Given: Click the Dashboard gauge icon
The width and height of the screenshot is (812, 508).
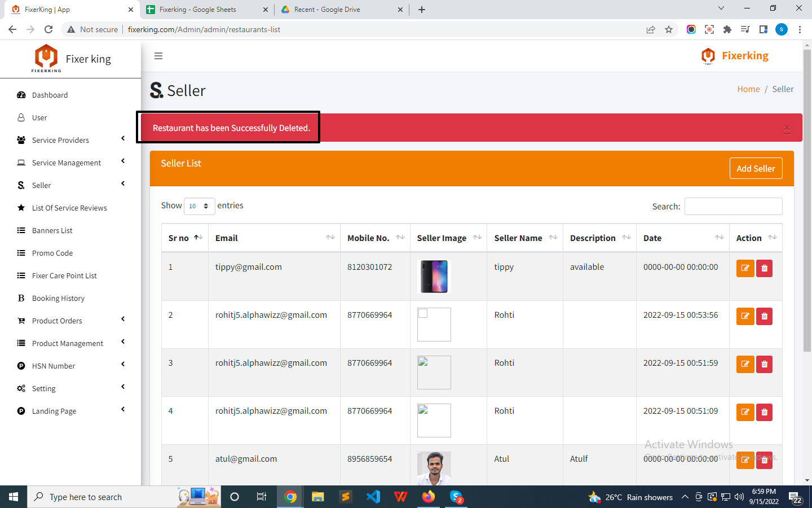Looking at the screenshot, I should (21, 95).
